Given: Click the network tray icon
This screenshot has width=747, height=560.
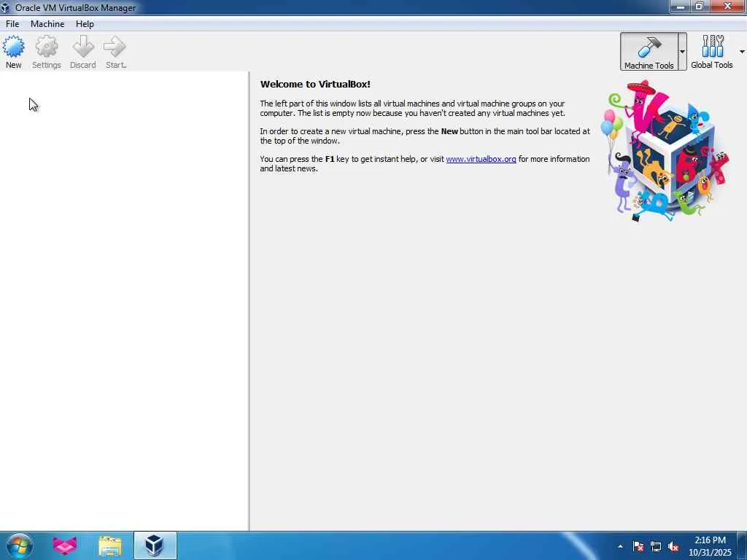Looking at the screenshot, I should pyautogui.click(x=656, y=546).
